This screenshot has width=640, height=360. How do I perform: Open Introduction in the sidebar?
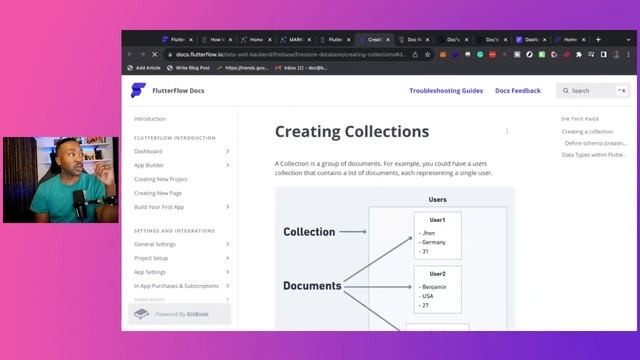[150, 119]
